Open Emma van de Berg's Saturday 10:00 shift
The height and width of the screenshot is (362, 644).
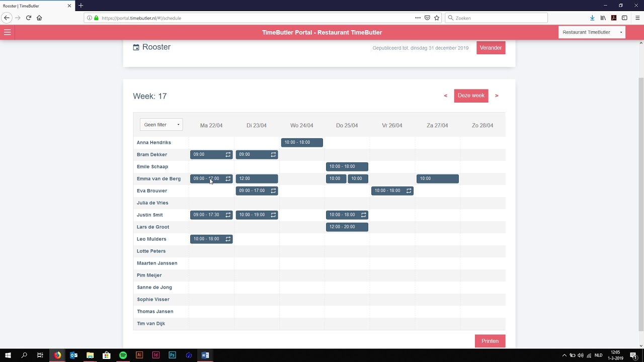pyautogui.click(x=437, y=178)
